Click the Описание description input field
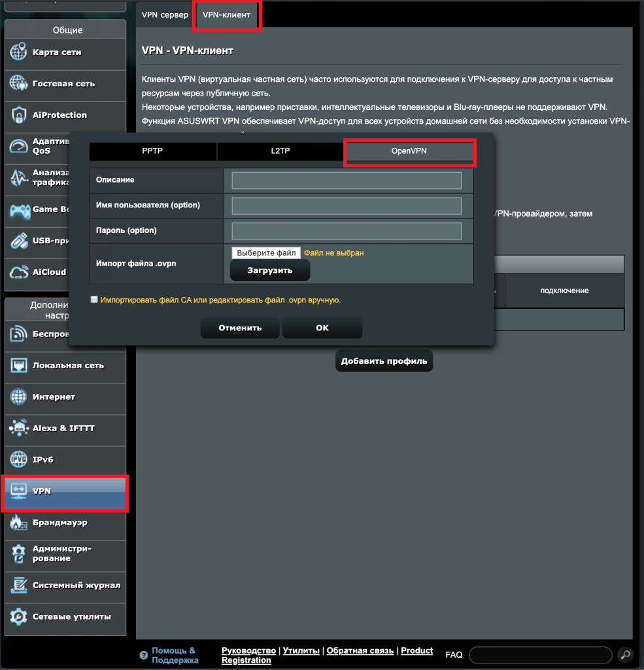The height and width of the screenshot is (670, 644). pos(347,180)
